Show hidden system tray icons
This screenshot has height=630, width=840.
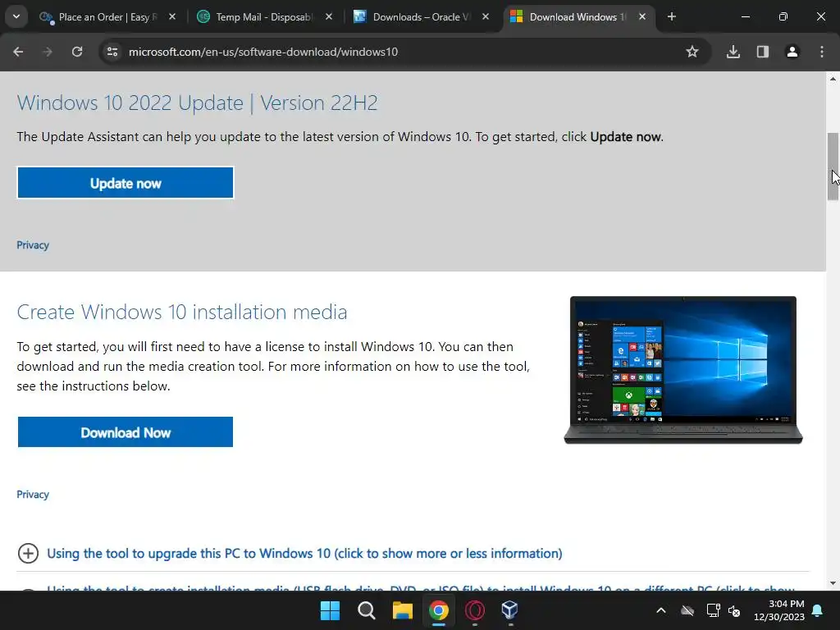coord(661,610)
